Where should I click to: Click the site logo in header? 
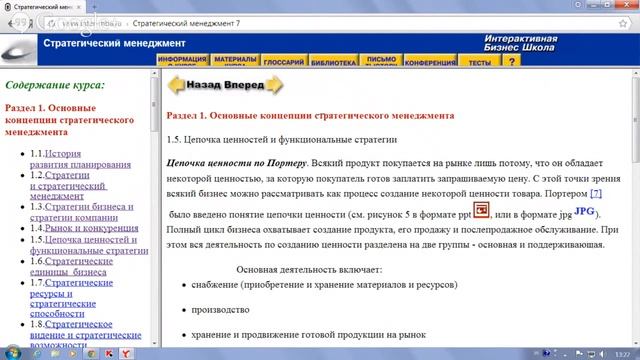point(18,51)
